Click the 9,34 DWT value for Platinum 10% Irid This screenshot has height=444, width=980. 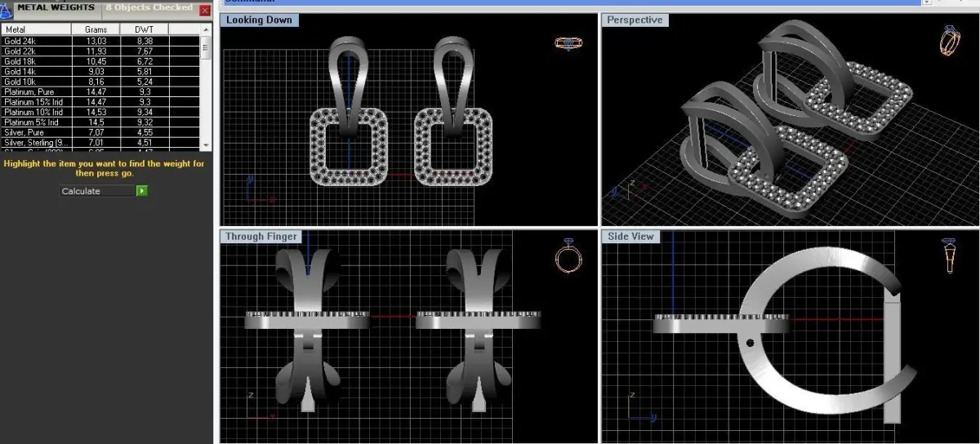pos(145,112)
